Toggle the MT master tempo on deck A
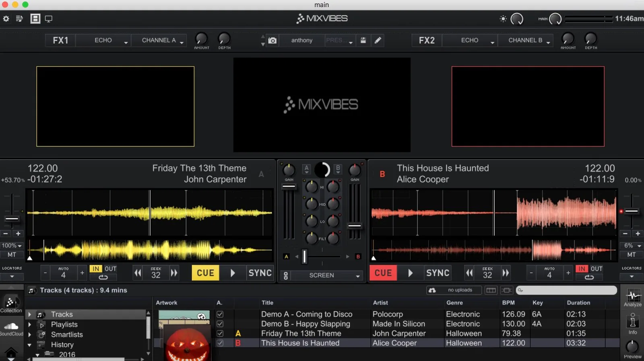 (x=12, y=254)
